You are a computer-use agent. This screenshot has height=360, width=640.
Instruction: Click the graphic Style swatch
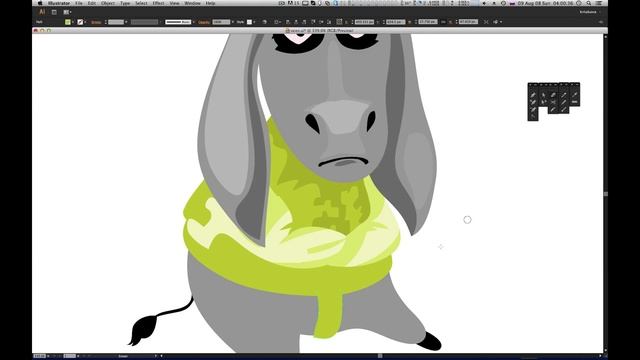pyautogui.click(x=249, y=22)
